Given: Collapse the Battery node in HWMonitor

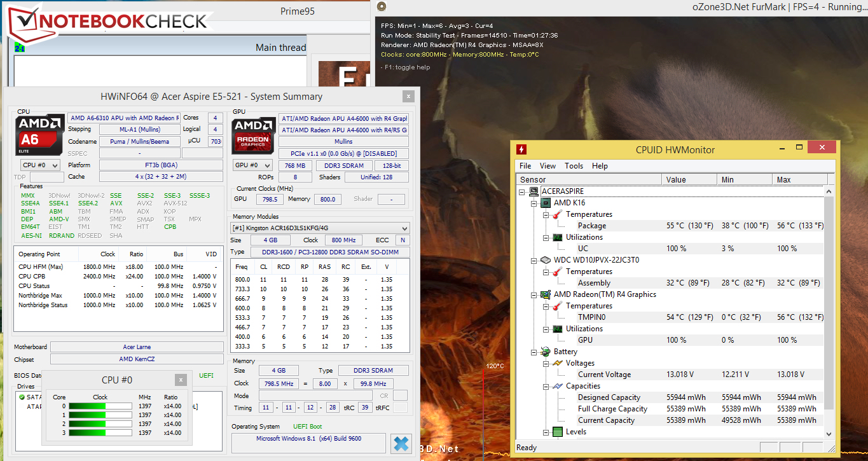Looking at the screenshot, I should pos(534,352).
